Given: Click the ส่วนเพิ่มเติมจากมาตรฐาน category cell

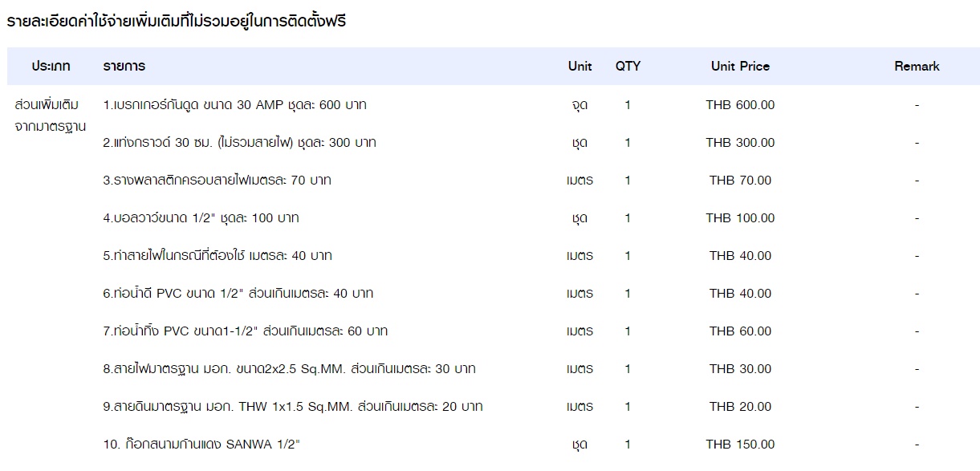Looking at the screenshot, I should point(51,116).
